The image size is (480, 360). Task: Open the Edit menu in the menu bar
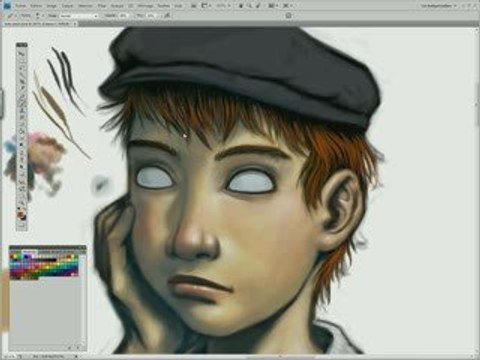[36, 6]
